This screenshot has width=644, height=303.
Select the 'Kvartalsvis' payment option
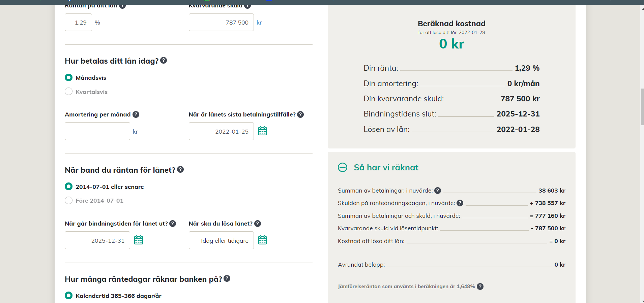click(x=69, y=92)
